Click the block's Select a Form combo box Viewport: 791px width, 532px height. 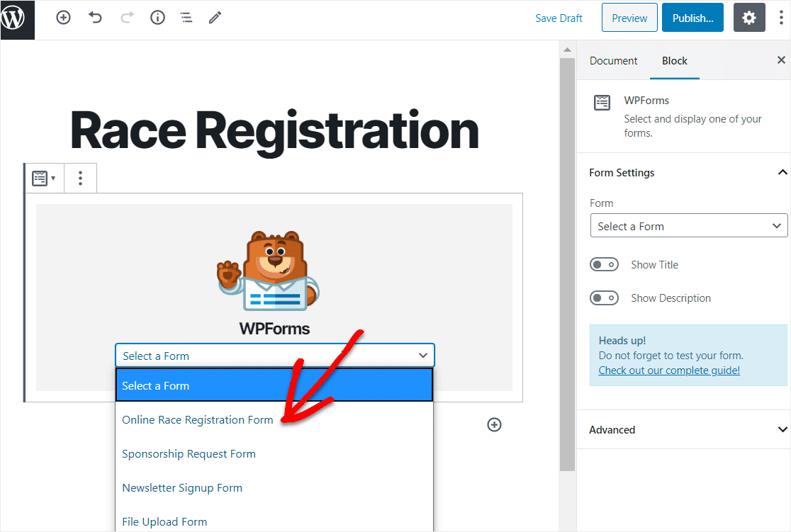point(275,356)
